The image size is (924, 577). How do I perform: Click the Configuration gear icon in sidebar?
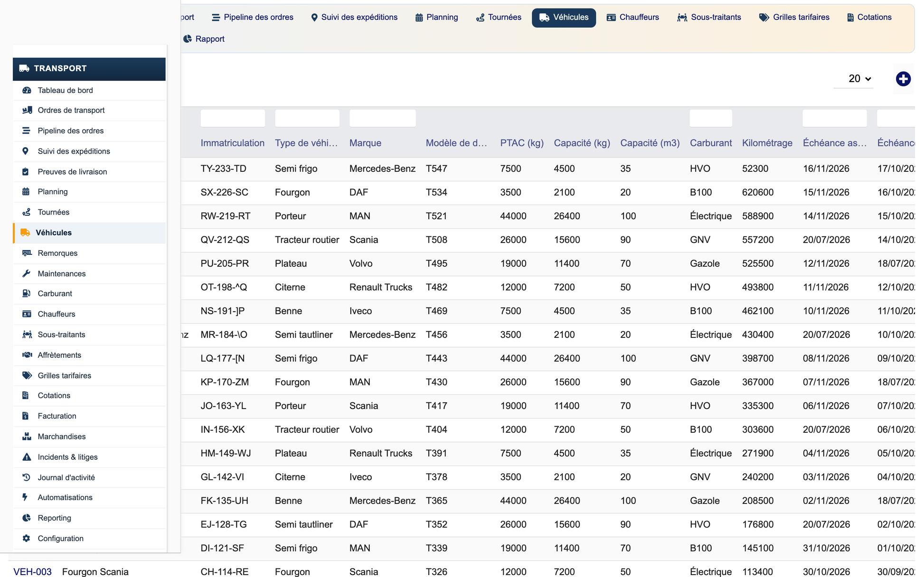point(26,538)
